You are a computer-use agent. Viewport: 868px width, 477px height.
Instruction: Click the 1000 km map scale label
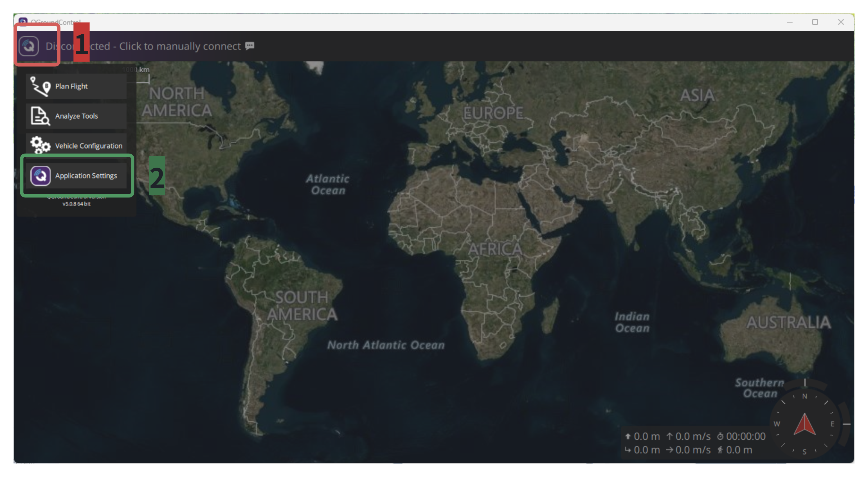coord(136,70)
